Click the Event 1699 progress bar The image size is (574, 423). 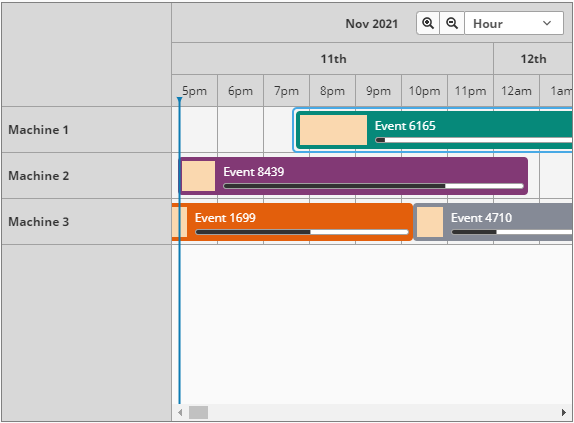tap(302, 232)
